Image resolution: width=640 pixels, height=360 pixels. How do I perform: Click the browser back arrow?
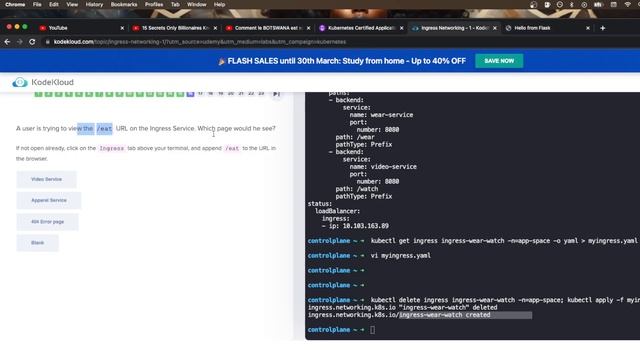pos(7,42)
